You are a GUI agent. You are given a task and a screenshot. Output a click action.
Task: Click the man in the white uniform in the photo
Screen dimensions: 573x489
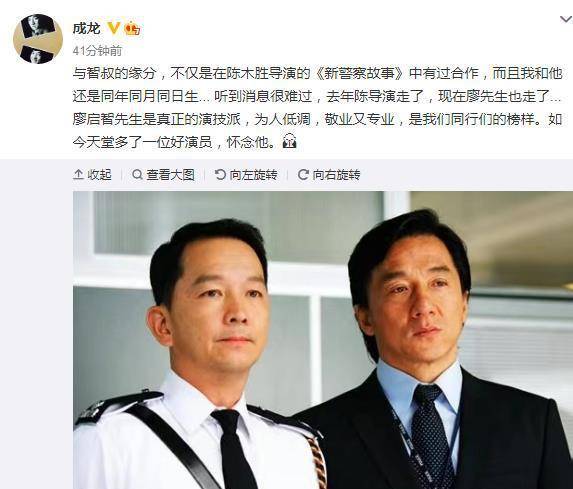click(200, 355)
